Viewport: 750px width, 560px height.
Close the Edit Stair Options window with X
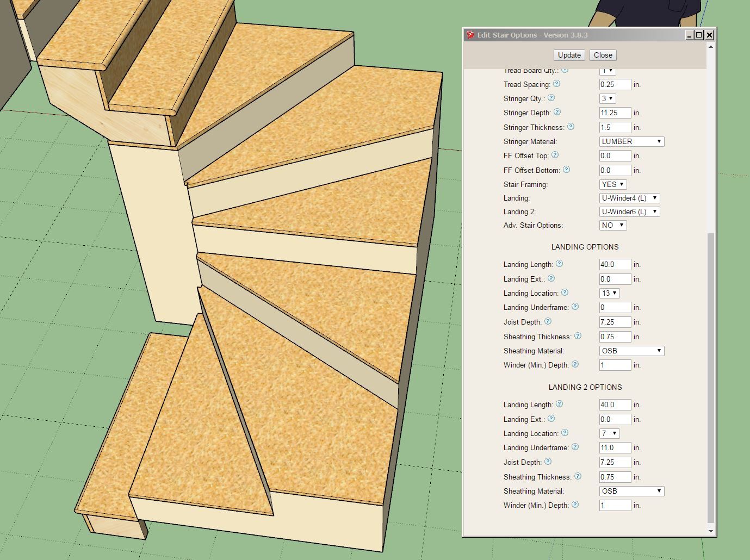pos(709,35)
